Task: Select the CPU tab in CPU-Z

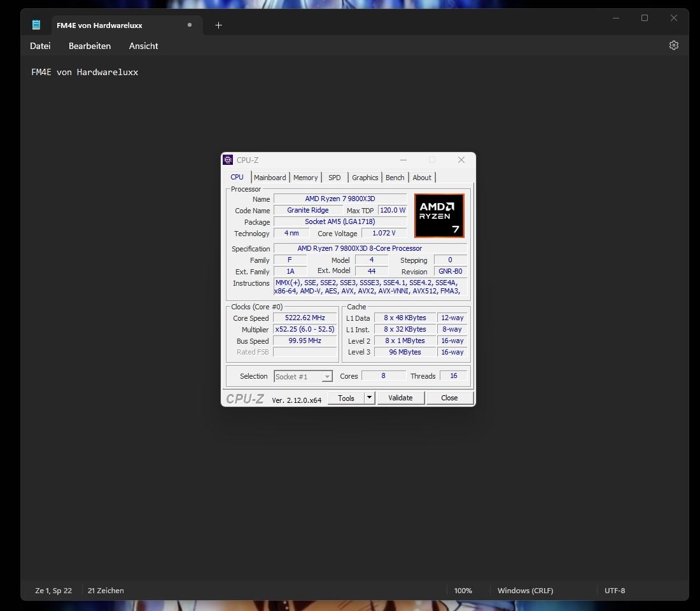Action: pyautogui.click(x=237, y=177)
